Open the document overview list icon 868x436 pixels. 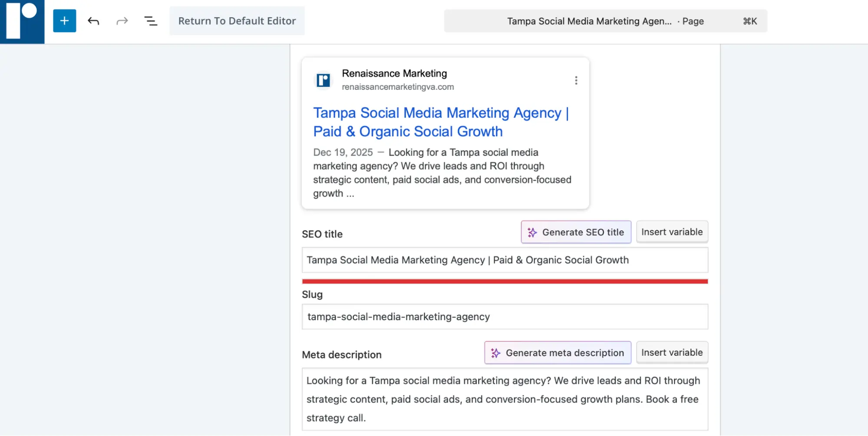[x=151, y=20]
